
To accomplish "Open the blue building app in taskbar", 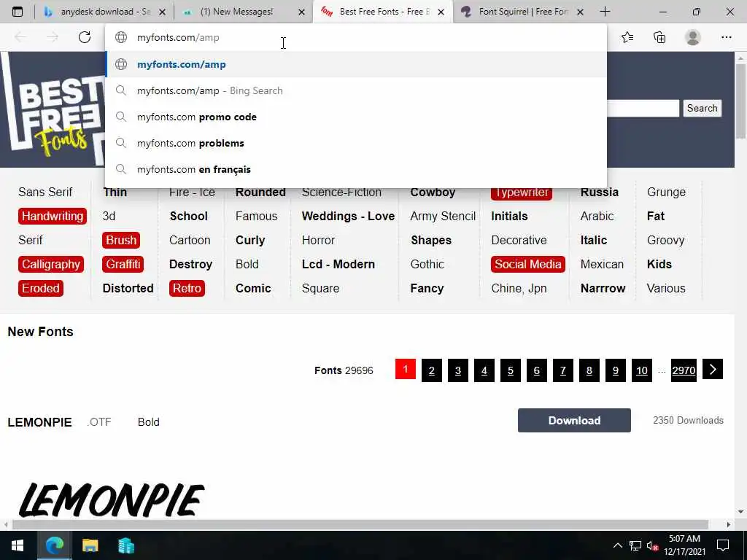I will pyautogui.click(x=125, y=545).
